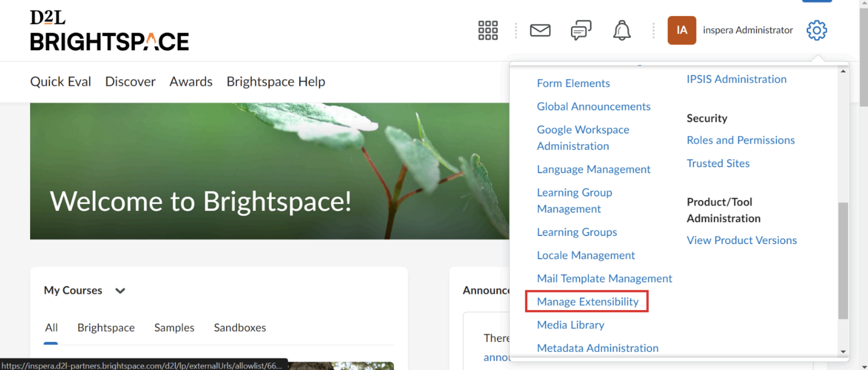Click the Welcome to Brightspace banner image

click(x=269, y=171)
